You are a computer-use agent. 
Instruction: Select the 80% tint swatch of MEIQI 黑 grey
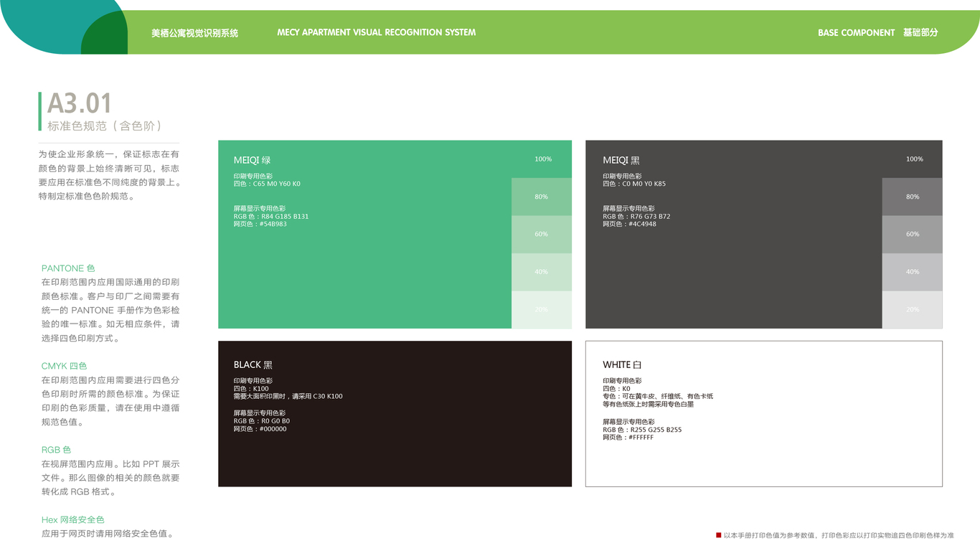[x=912, y=197]
